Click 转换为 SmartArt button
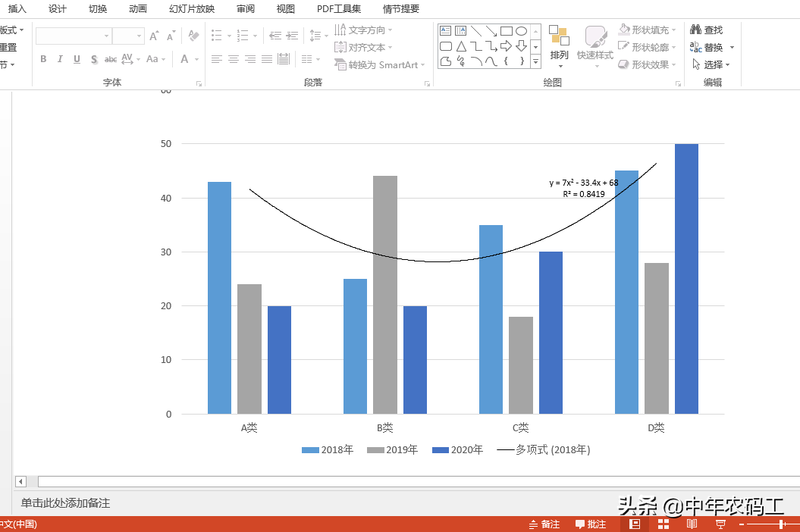This screenshot has height=532, width=800. pos(379,64)
